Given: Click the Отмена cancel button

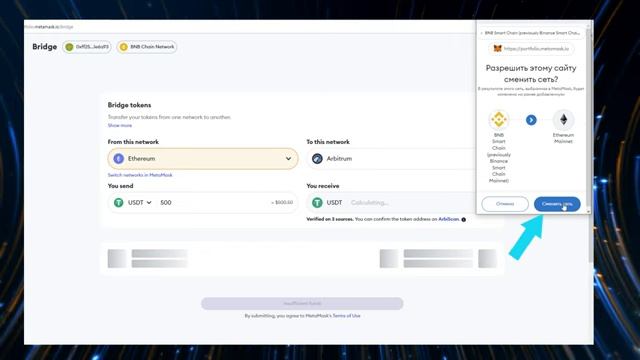Looking at the screenshot, I should point(505,204).
